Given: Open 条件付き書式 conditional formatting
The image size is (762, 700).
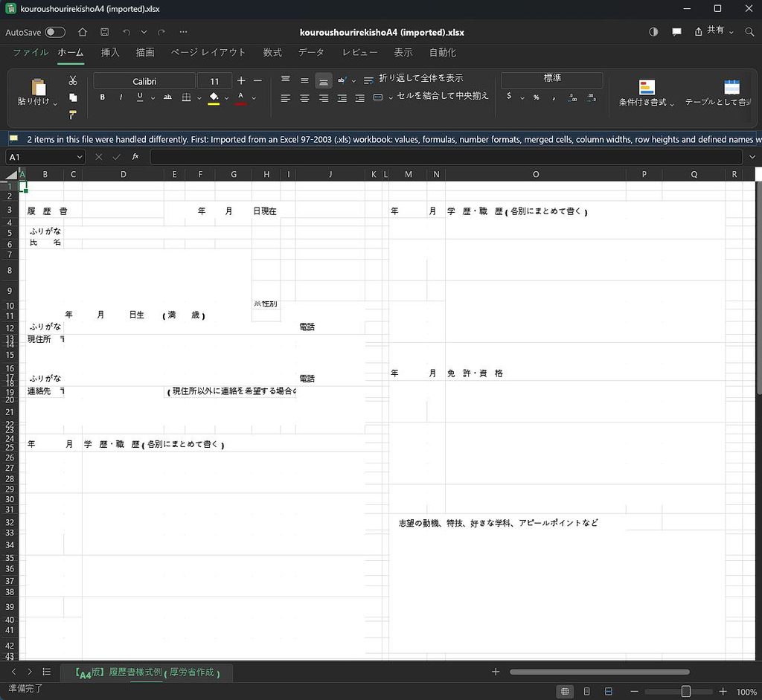Looking at the screenshot, I should coord(647,93).
